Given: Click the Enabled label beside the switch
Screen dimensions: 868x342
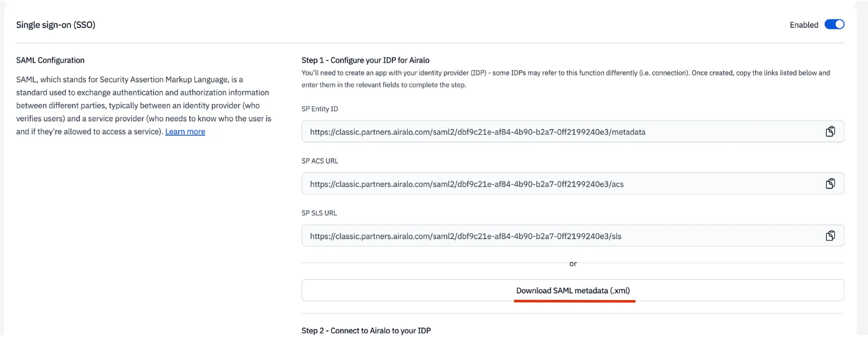Looking at the screenshot, I should pyautogui.click(x=804, y=25).
